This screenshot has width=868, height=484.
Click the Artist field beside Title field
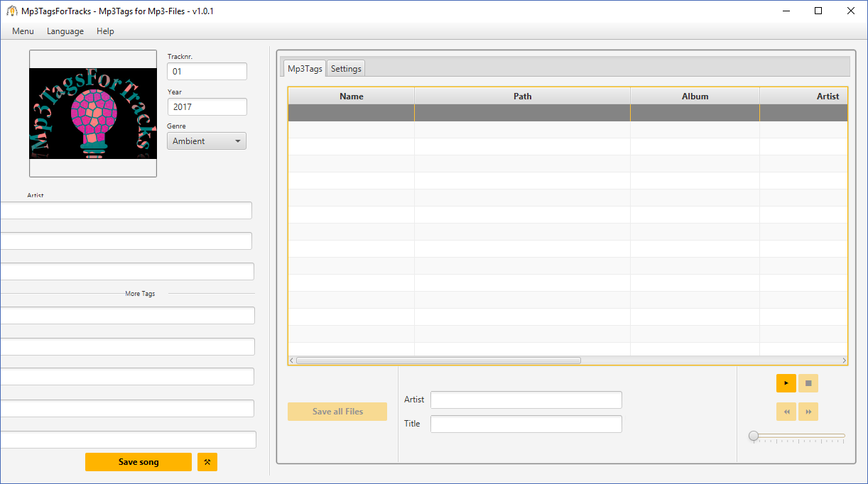[526, 400]
